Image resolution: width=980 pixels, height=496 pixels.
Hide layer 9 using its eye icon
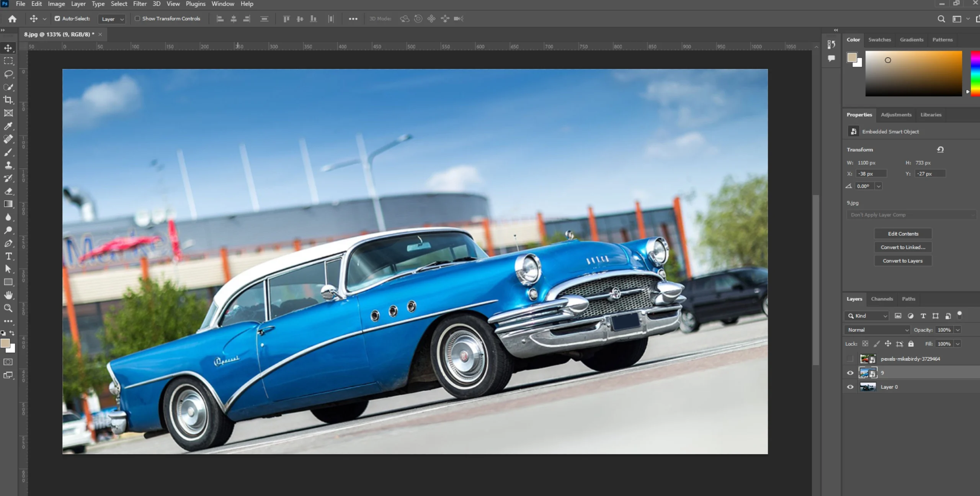pyautogui.click(x=850, y=373)
